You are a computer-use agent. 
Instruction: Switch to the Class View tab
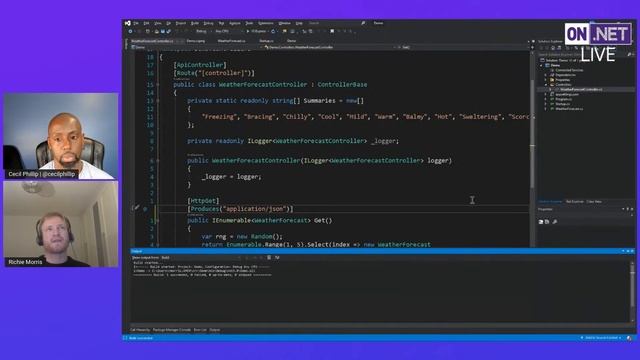pyautogui.click(x=594, y=202)
